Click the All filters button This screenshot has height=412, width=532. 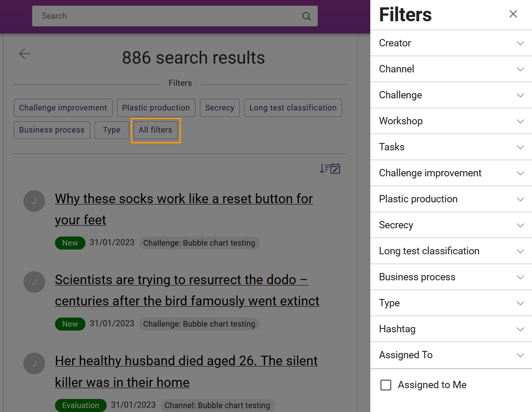point(156,130)
